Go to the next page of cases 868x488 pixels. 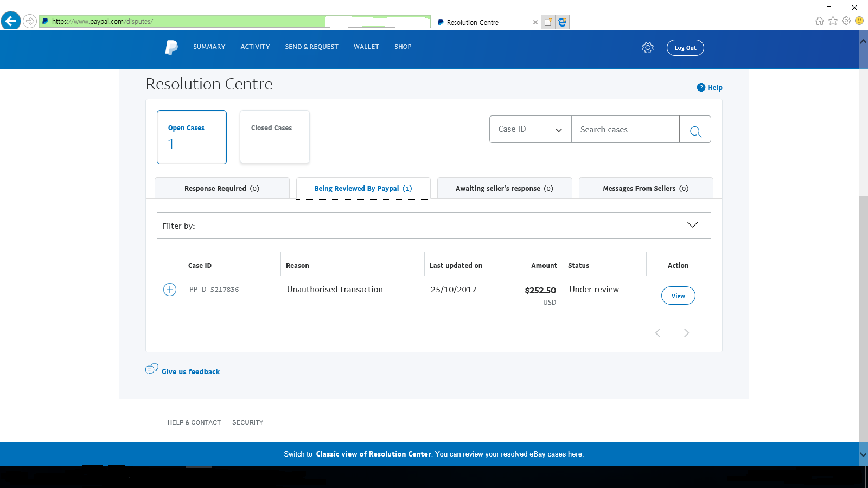686,333
